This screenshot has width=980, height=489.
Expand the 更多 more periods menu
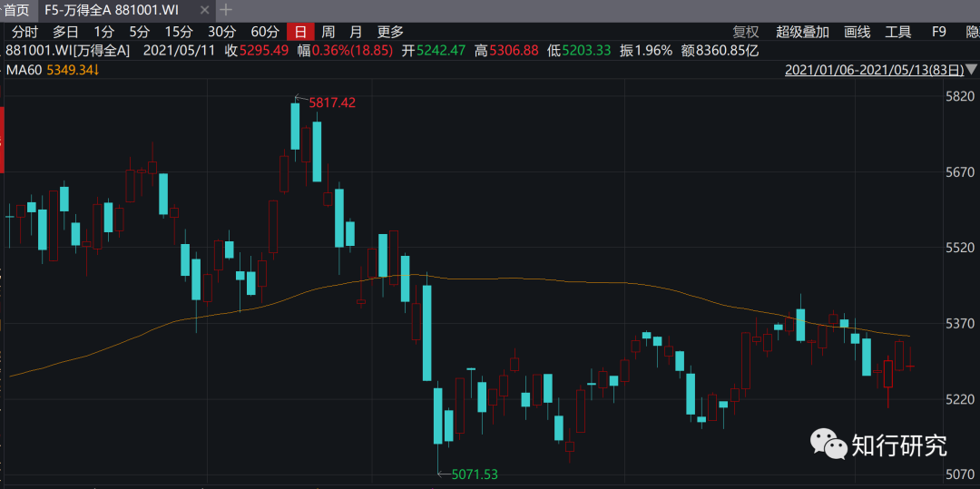(390, 32)
